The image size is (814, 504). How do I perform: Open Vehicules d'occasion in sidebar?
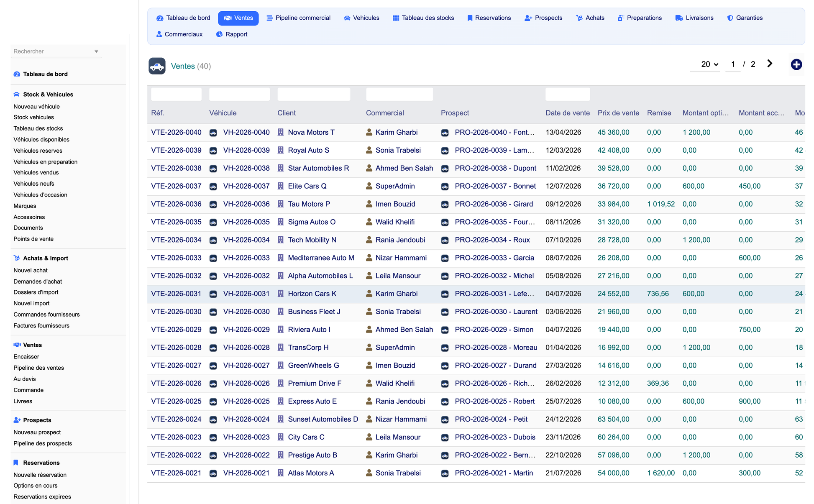click(40, 195)
